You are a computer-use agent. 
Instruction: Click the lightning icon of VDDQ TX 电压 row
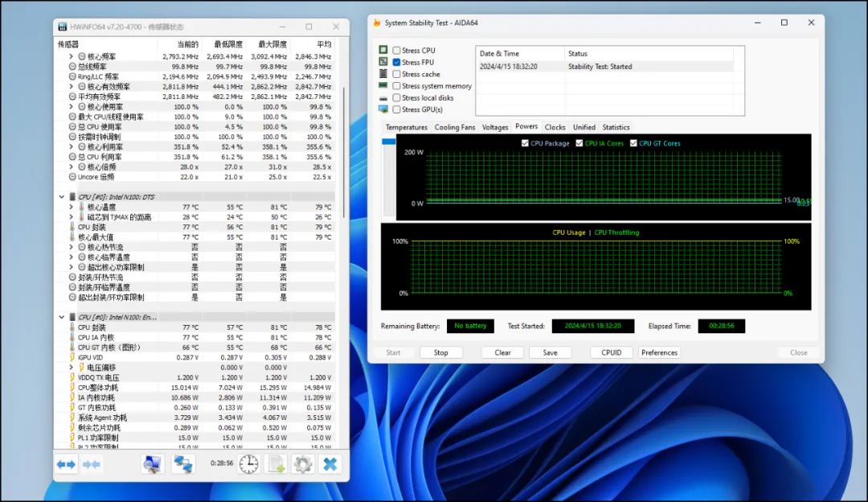pos(72,377)
